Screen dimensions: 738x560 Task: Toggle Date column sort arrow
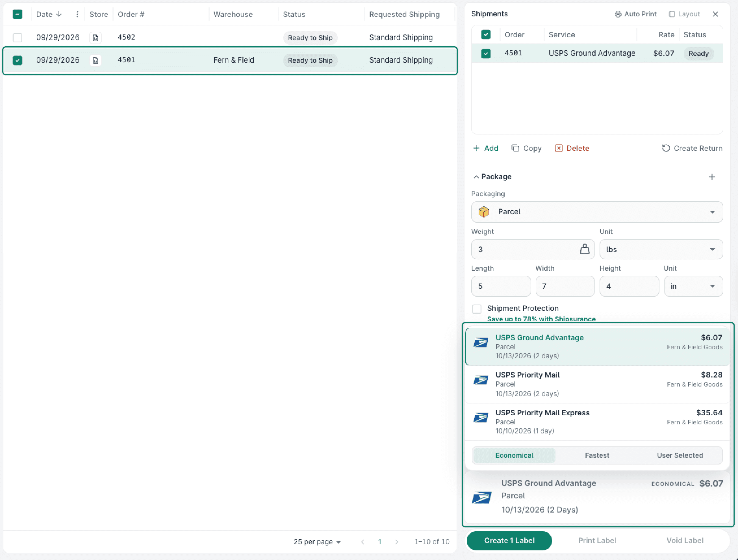coord(59,14)
